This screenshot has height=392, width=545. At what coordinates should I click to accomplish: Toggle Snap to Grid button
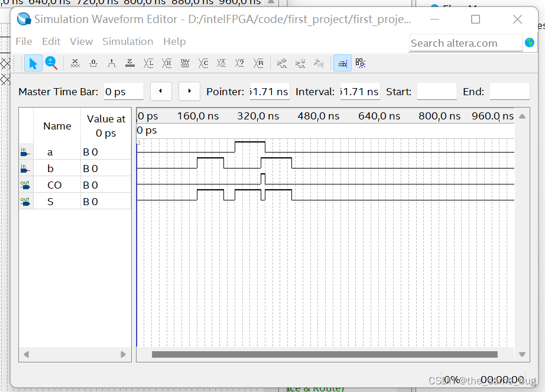(361, 63)
